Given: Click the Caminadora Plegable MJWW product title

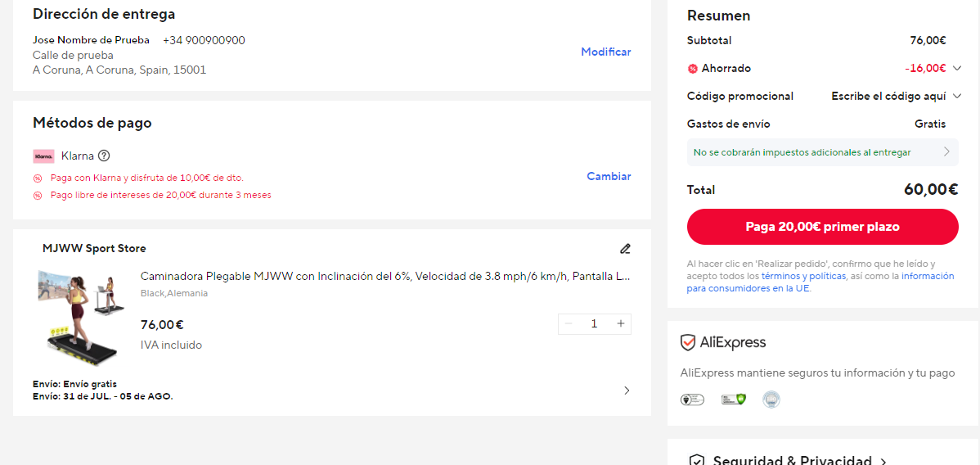Looking at the screenshot, I should 384,276.
